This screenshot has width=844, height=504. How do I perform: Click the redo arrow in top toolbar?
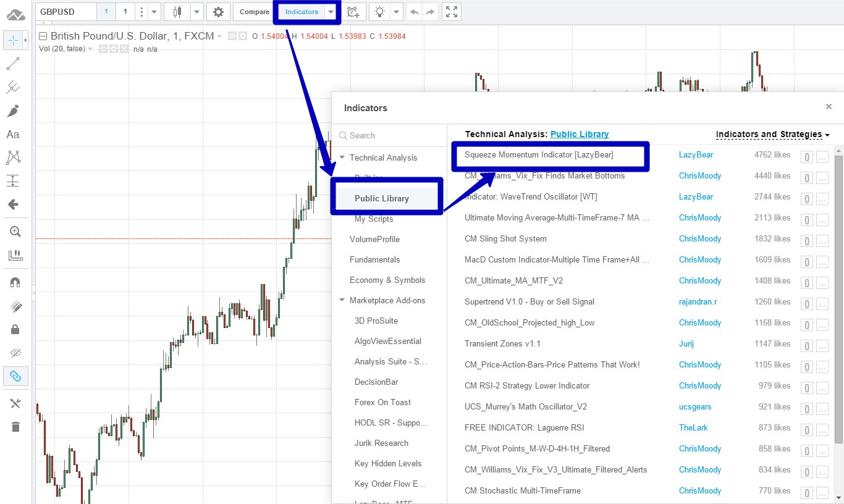tap(431, 12)
